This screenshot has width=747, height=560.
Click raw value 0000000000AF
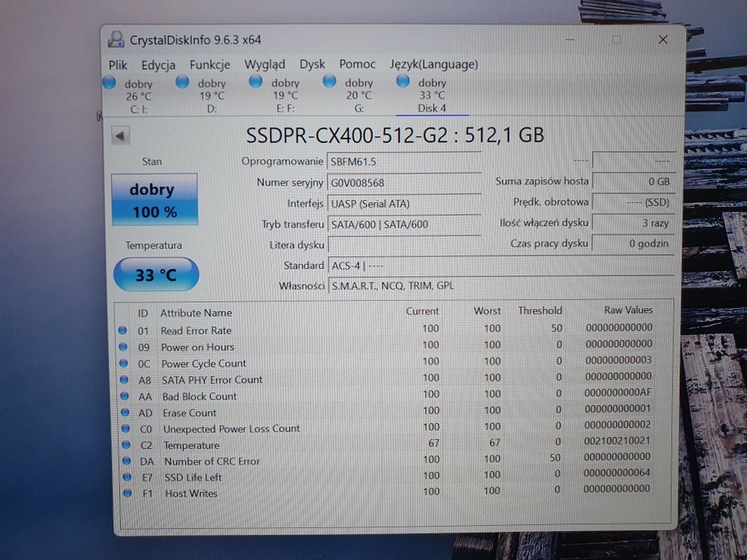point(617,392)
